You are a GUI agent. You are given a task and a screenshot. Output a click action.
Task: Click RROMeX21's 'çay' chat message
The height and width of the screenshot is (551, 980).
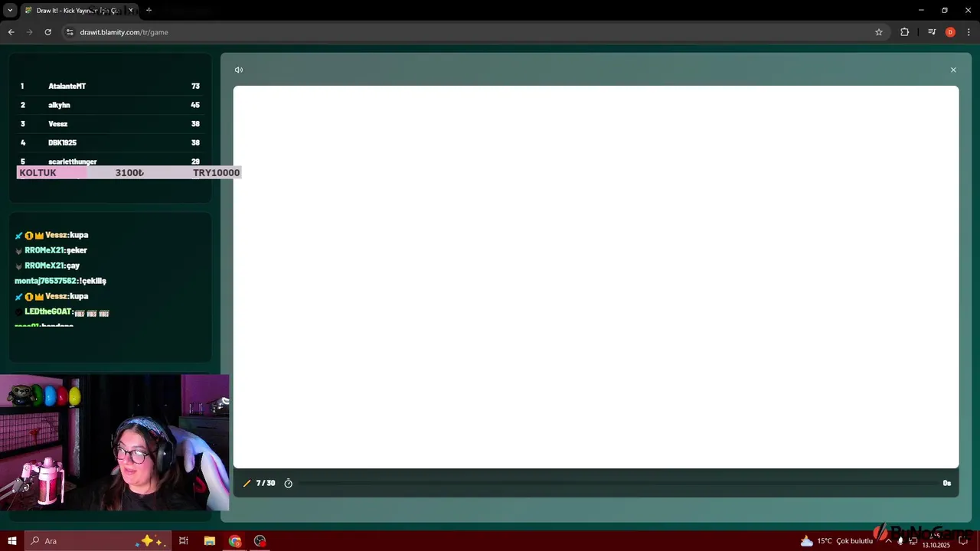click(47, 266)
